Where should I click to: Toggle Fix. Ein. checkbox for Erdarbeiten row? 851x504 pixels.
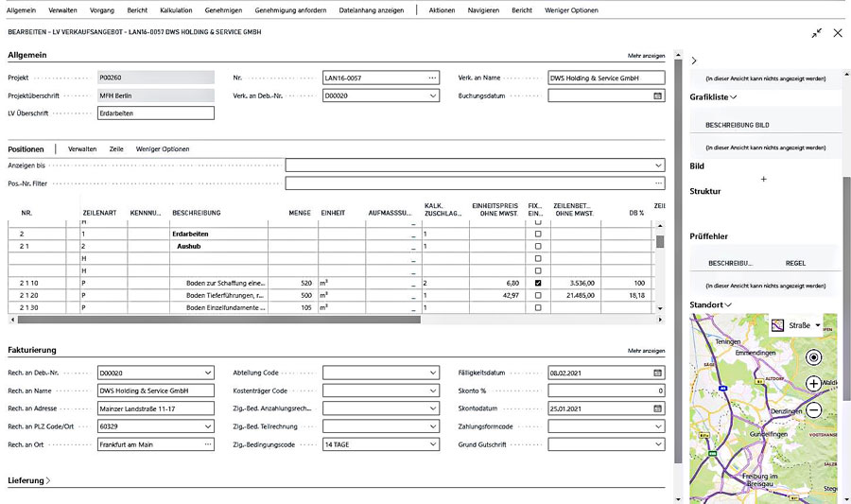[x=538, y=234]
